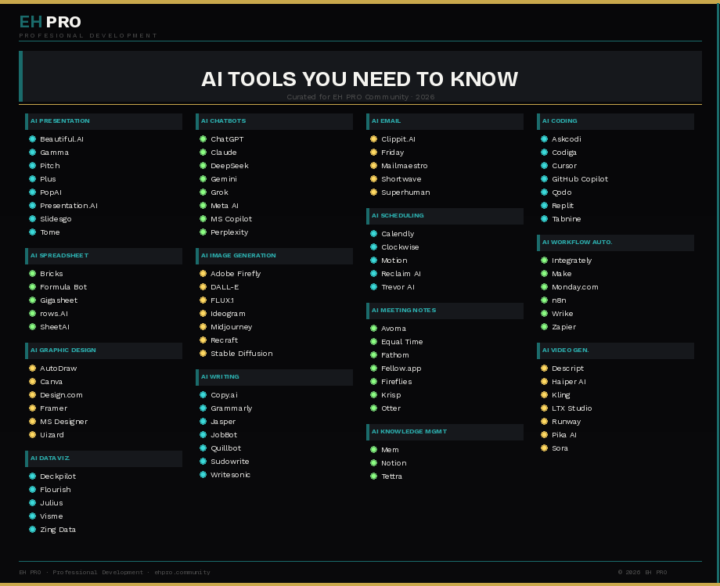Click the Cursor list entry
This screenshot has width=720, height=586.
coord(559,166)
